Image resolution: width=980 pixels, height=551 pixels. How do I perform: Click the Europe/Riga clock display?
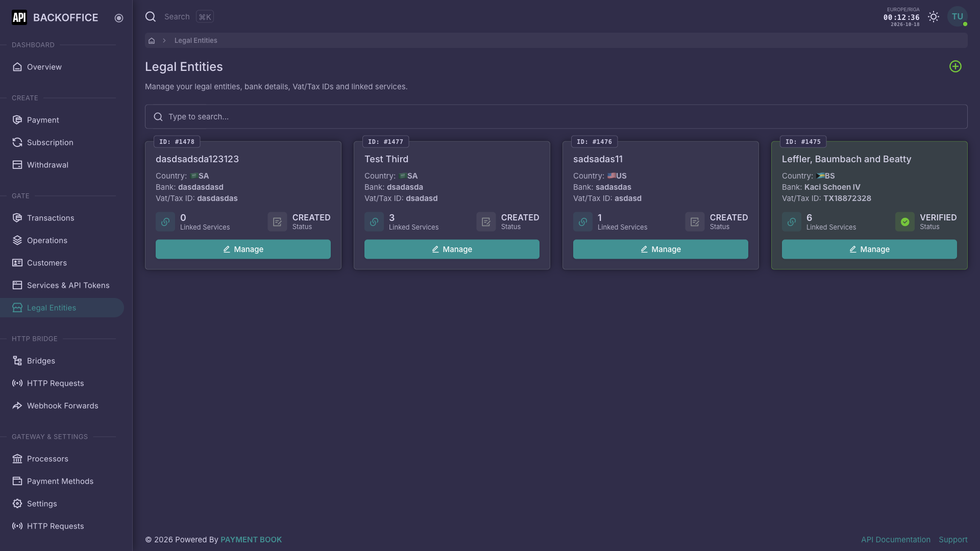(901, 17)
